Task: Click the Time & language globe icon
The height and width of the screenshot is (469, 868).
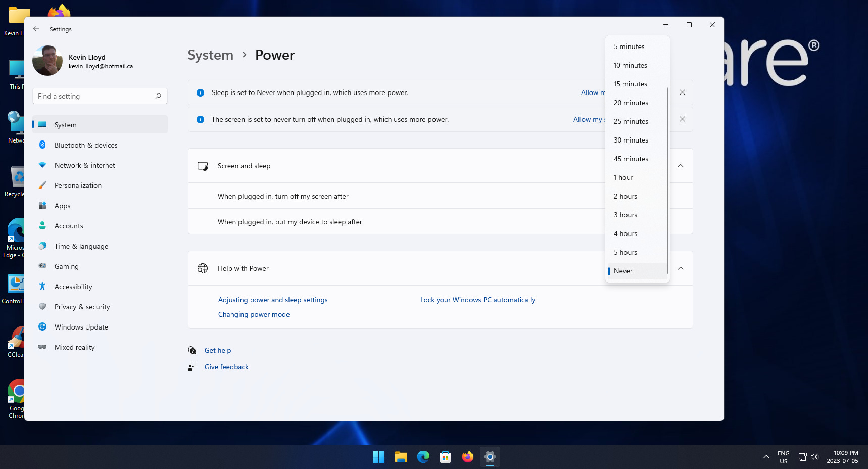Action: 42,246
